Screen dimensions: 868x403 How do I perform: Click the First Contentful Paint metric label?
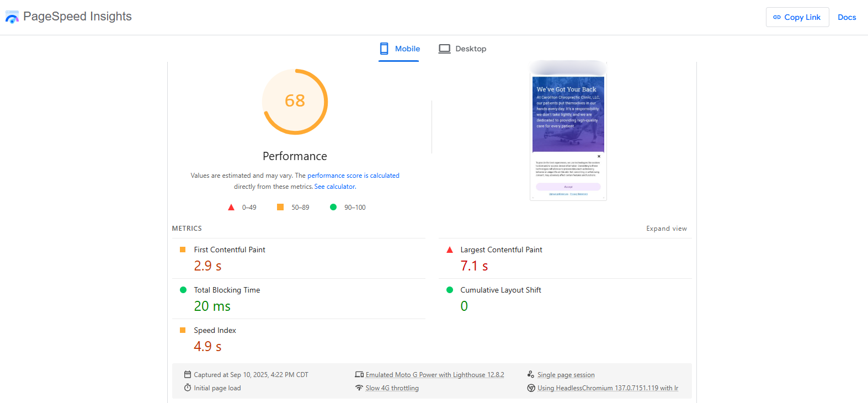coord(230,250)
